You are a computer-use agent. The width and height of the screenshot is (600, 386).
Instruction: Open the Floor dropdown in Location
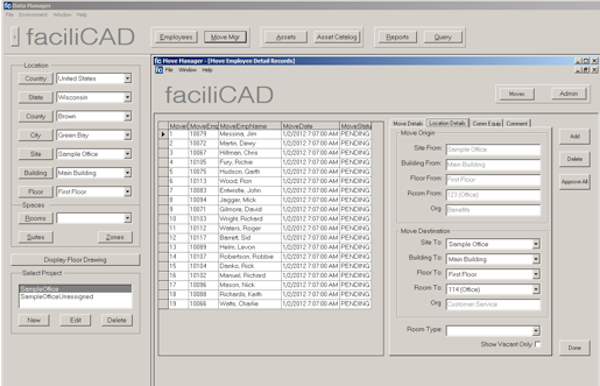(x=127, y=192)
